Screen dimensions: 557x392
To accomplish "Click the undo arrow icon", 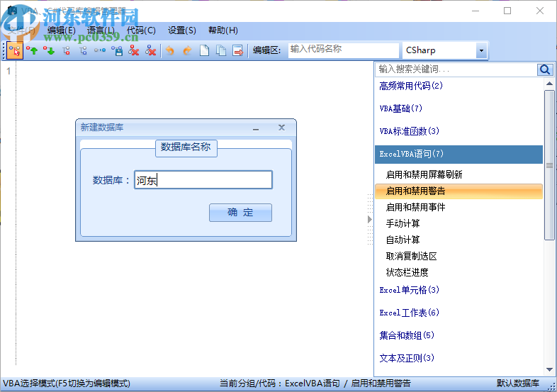I will (x=170, y=51).
